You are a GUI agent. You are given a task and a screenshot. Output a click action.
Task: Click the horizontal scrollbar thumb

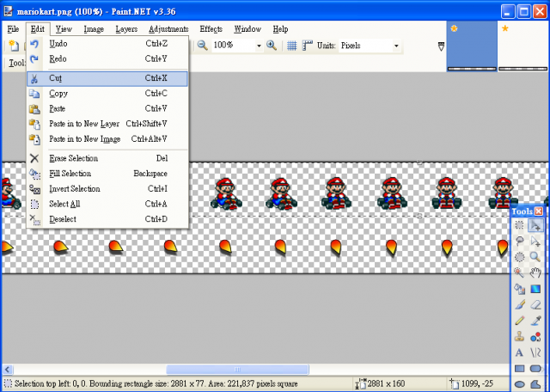237,369
